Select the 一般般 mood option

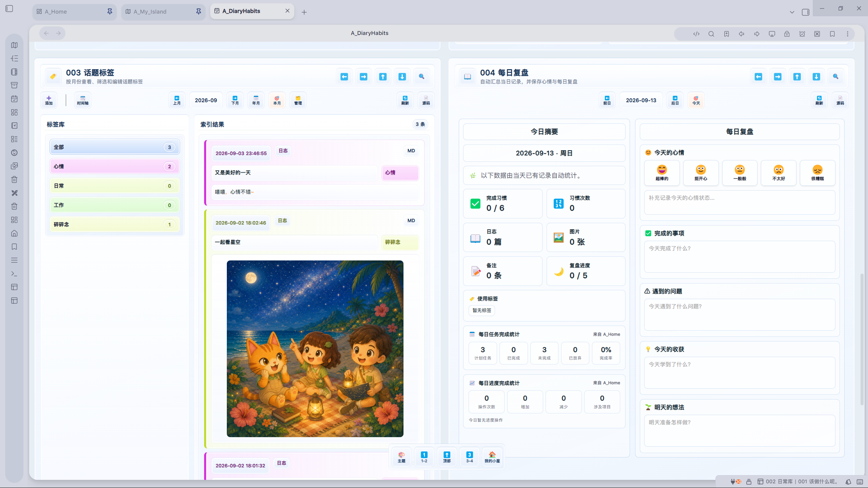click(739, 173)
